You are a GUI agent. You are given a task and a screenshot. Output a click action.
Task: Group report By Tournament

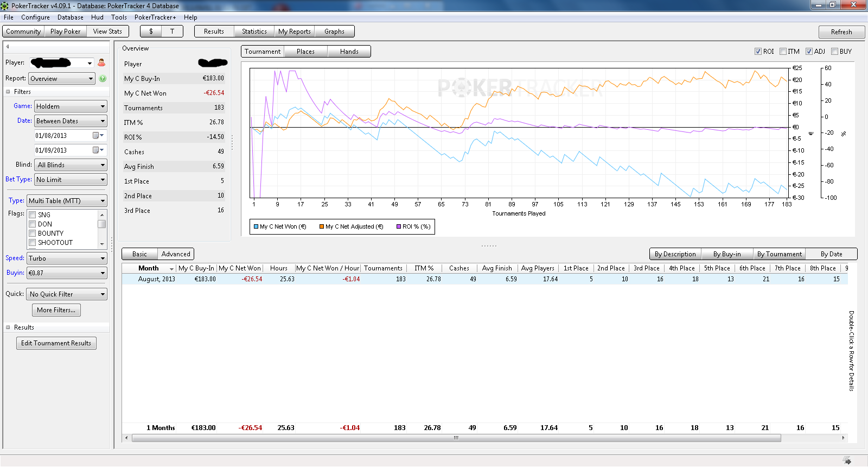point(779,254)
